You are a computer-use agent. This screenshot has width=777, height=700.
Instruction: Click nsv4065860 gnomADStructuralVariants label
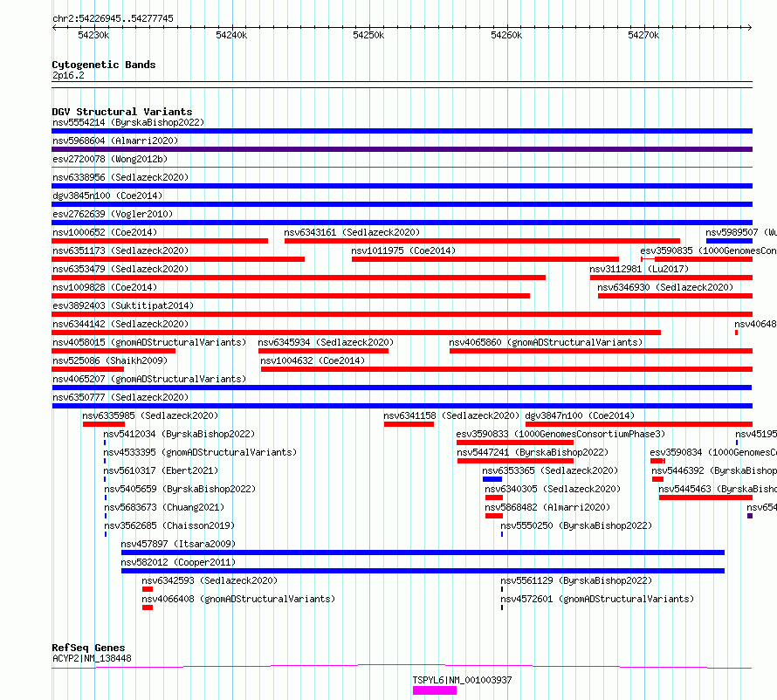(546, 342)
